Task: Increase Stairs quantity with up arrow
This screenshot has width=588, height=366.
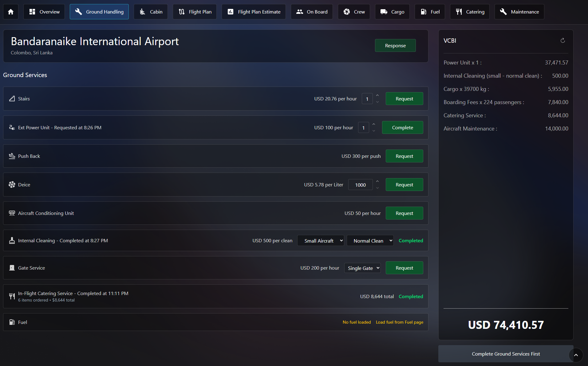Action: pos(377,95)
